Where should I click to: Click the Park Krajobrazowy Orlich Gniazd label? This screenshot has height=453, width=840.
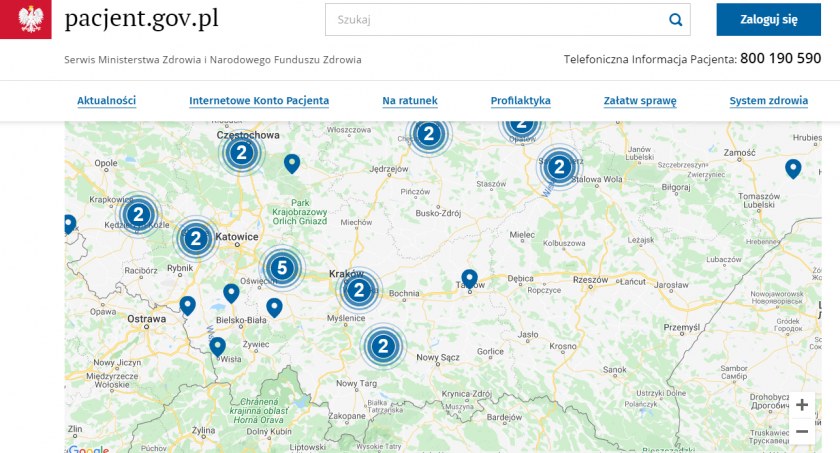click(x=300, y=212)
